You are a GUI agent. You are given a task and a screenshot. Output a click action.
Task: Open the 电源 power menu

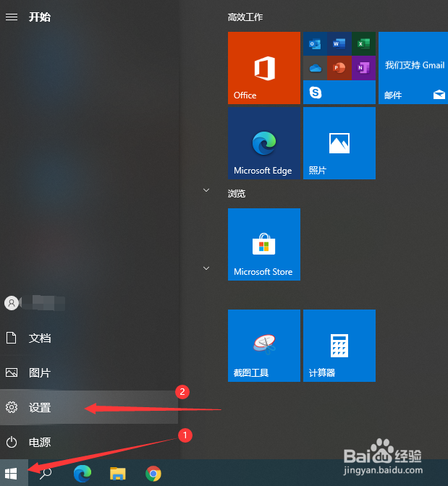point(89,442)
